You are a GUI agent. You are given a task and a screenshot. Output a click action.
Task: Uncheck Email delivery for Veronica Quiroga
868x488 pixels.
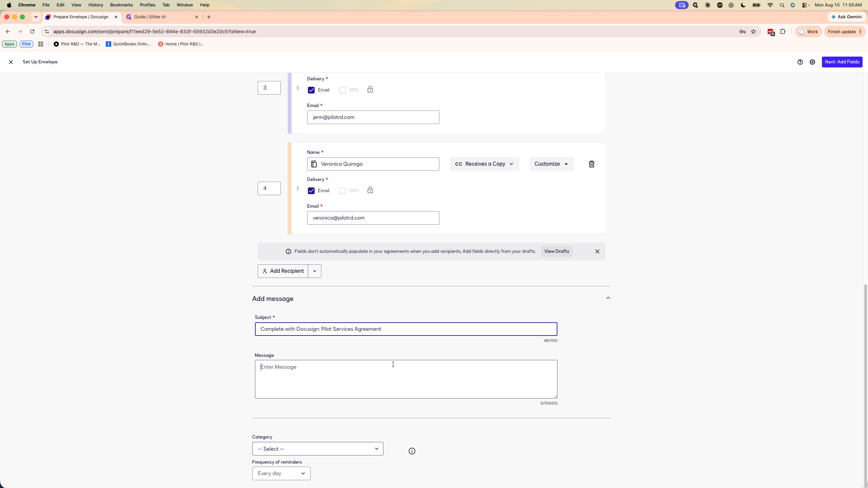[311, 191]
